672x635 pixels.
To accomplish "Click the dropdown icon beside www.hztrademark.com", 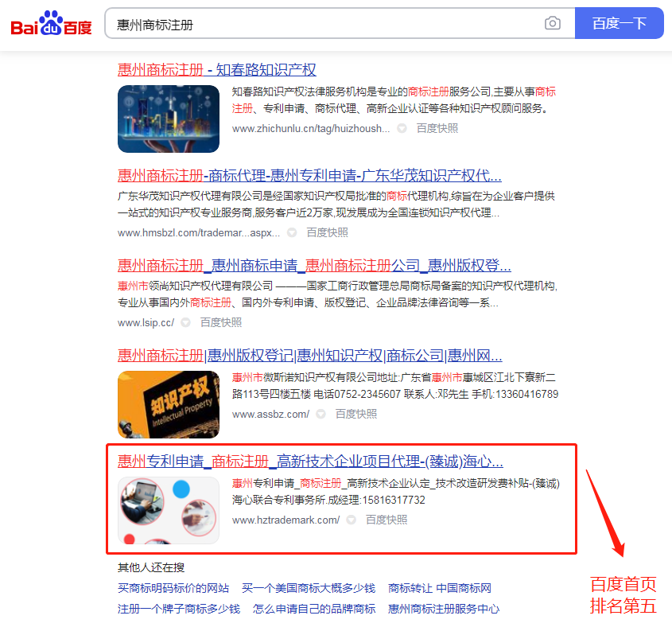I will [351, 520].
